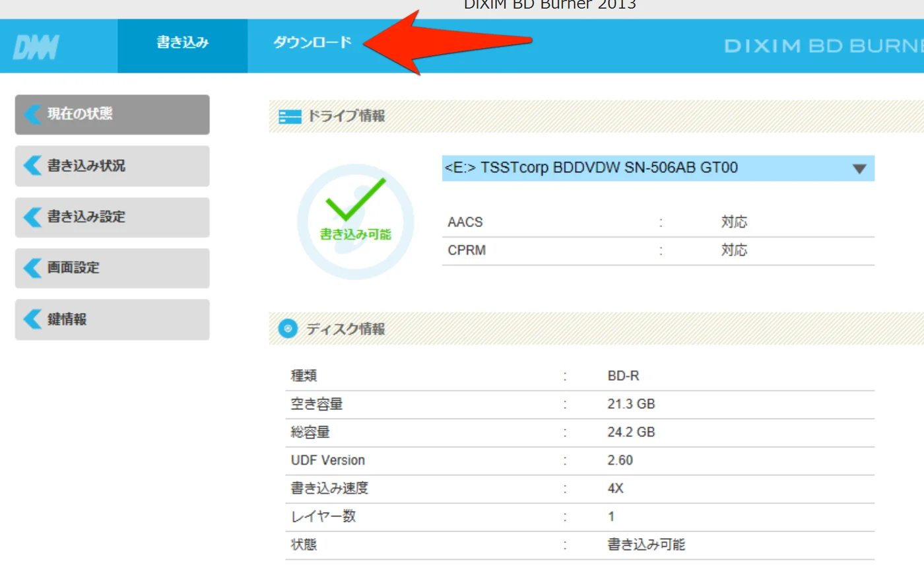Image resolution: width=924 pixels, height=575 pixels.
Task: Click the AACS row label
Action: point(465,222)
